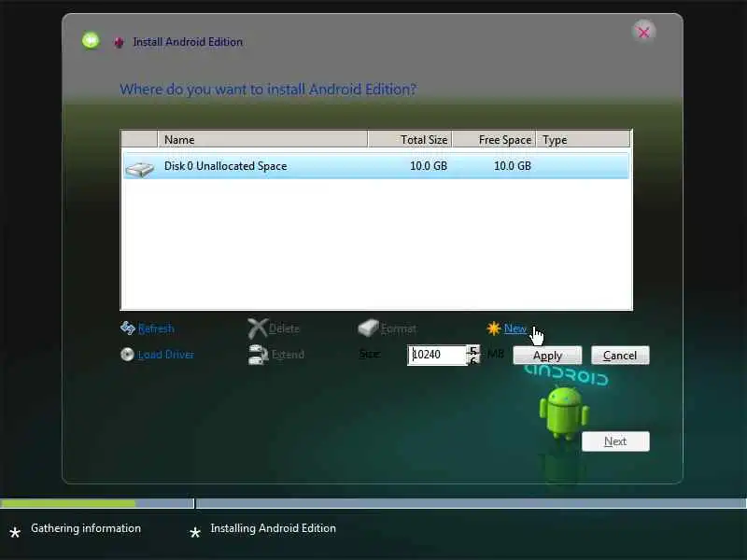Sort by the Name column header
Viewport: 747px width, 560px height.
tap(262, 139)
